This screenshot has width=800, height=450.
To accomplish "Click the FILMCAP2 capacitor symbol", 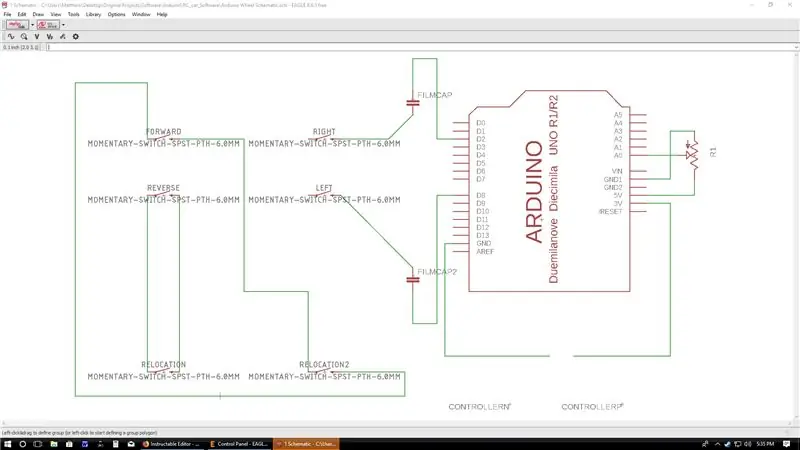I will click(x=413, y=280).
